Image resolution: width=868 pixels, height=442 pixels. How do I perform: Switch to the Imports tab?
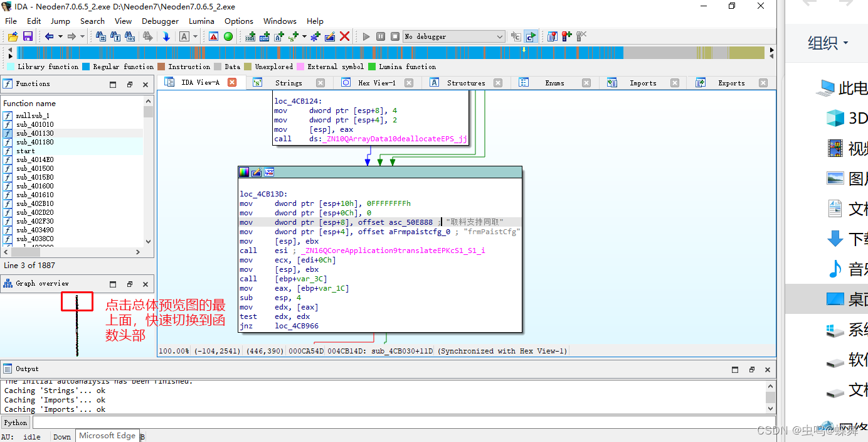[643, 83]
